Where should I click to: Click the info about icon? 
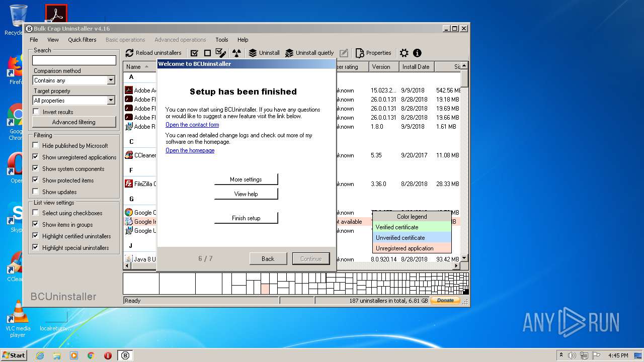click(x=417, y=53)
